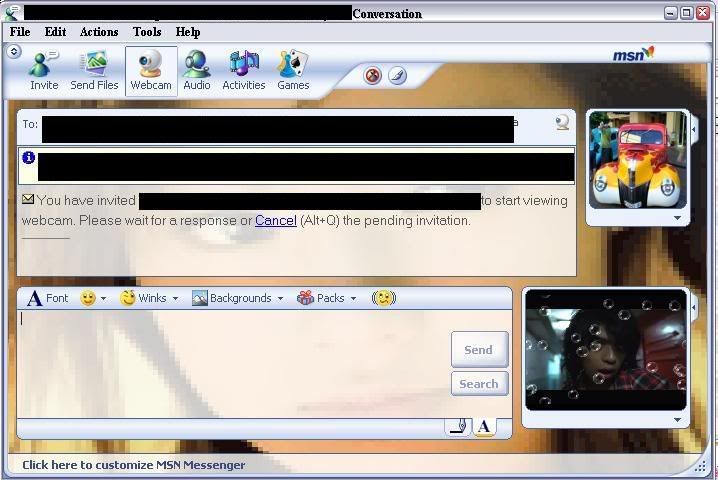The height and width of the screenshot is (480, 718).
Task: Choose Backgrounds for the conversation
Action: click(232, 298)
